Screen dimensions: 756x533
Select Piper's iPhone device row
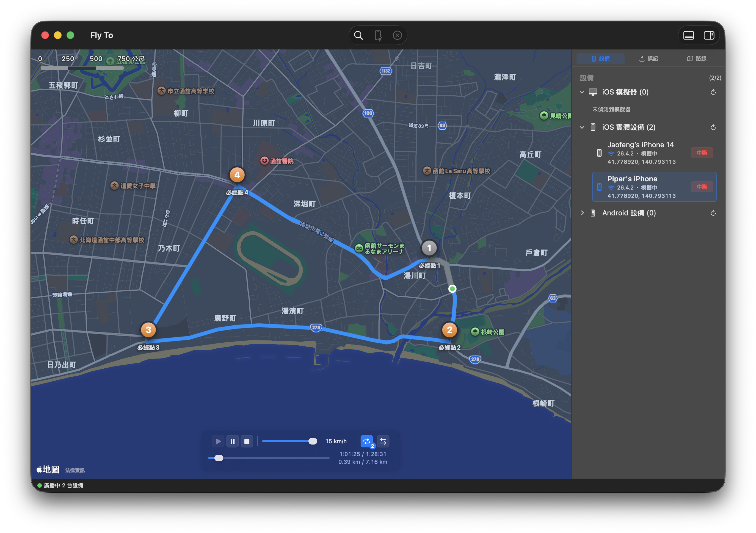[654, 187]
